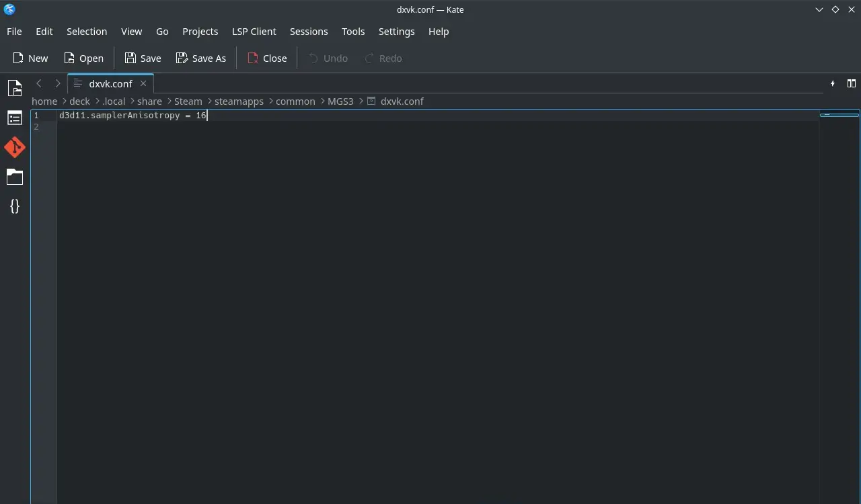Open the Settings menu
The image size is (861, 504).
(397, 32)
